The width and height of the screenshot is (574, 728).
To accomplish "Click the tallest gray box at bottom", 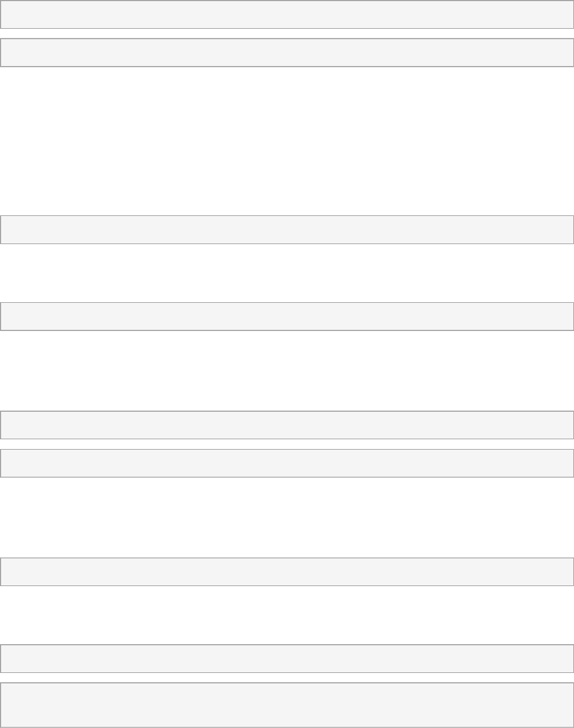I will coord(287,705).
